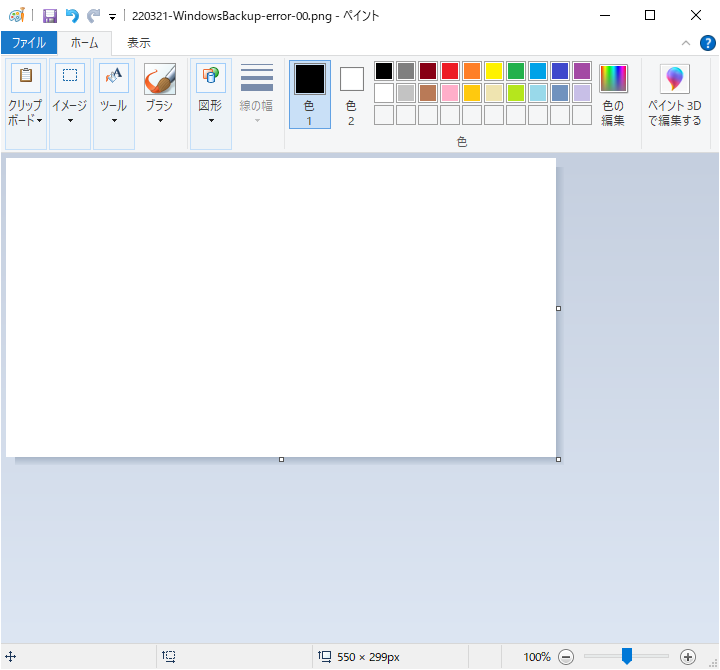This screenshot has width=720, height=670.
Task: Click the canvas size status icon
Action: [x=325, y=657]
